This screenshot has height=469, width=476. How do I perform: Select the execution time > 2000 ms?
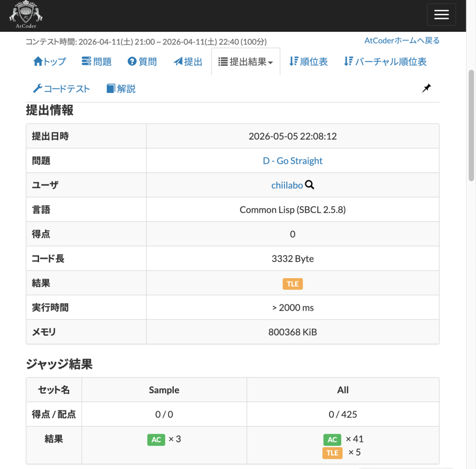[x=292, y=308]
